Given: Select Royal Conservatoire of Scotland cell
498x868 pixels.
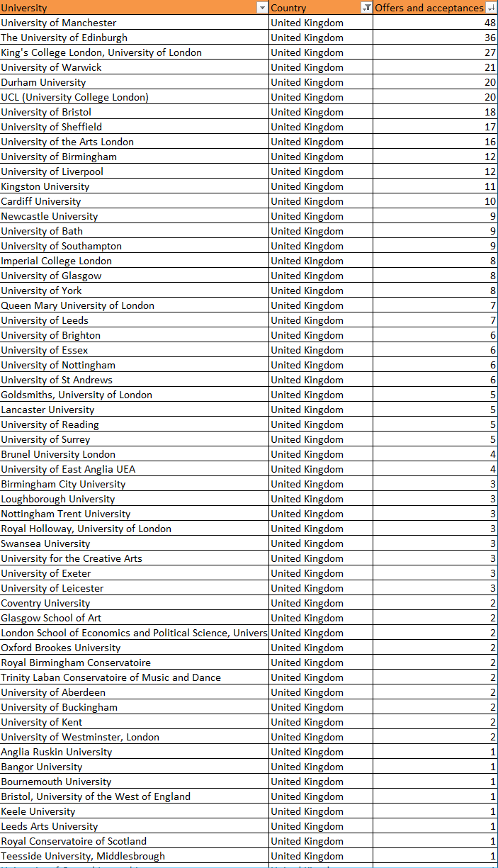Looking at the screenshot, I should [135, 841].
